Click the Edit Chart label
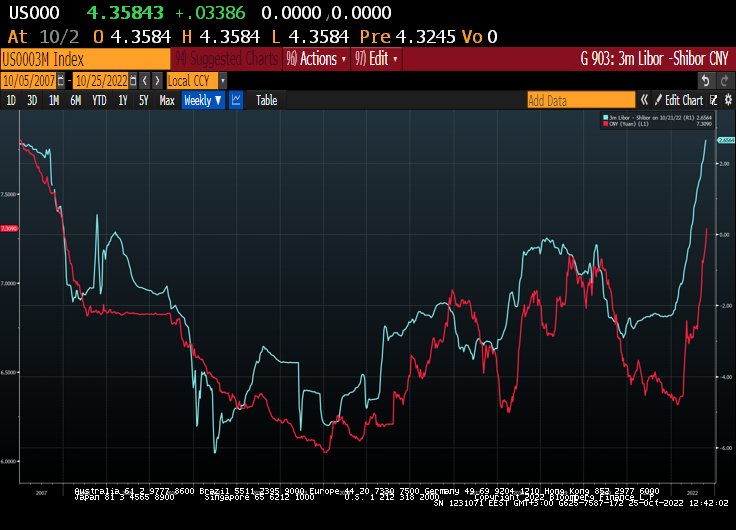The height and width of the screenshot is (530, 736). click(x=683, y=100)
